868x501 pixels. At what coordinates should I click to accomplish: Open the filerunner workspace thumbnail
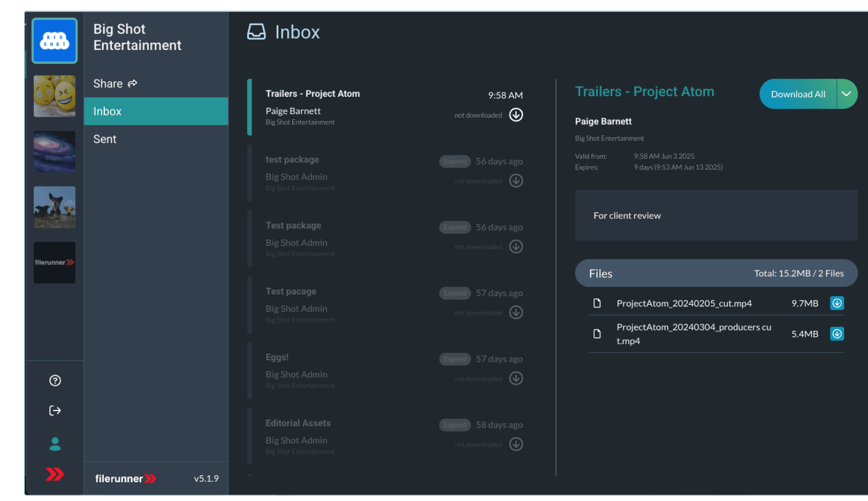(54, 262)
